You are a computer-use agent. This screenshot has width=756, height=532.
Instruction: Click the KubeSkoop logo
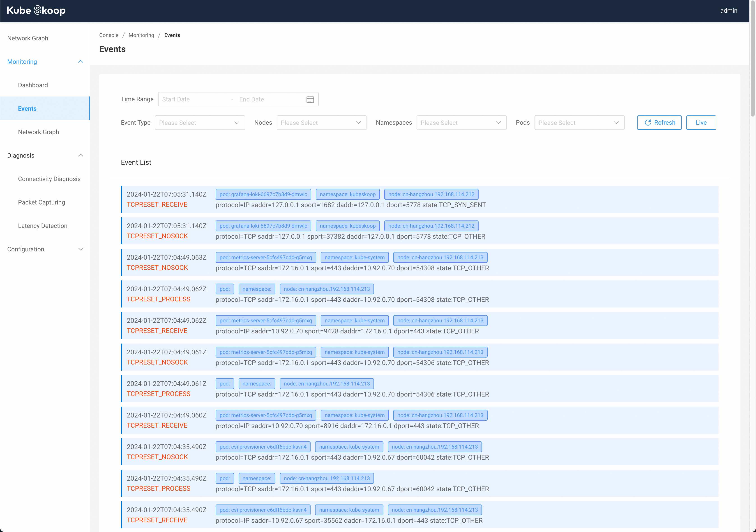pos(36,11)
